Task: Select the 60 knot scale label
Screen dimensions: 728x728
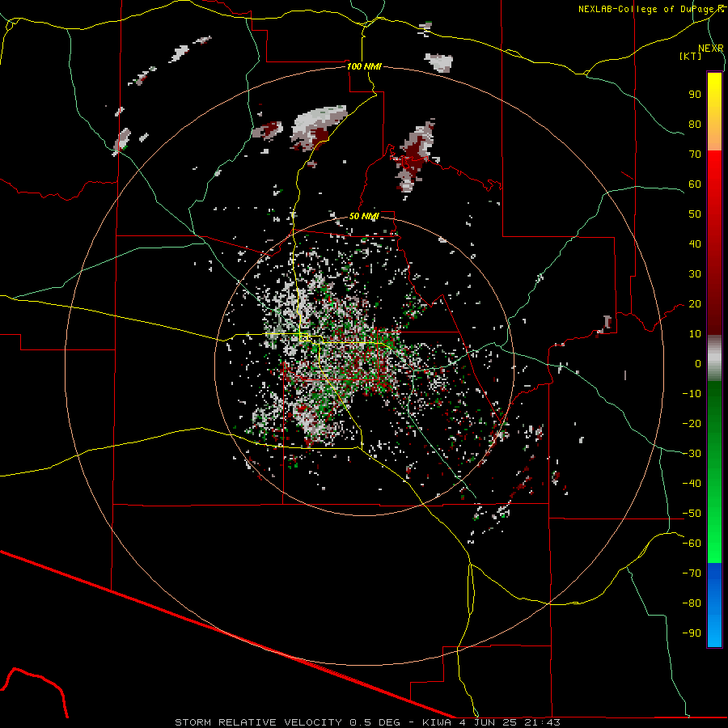Action: coord(695,184)
